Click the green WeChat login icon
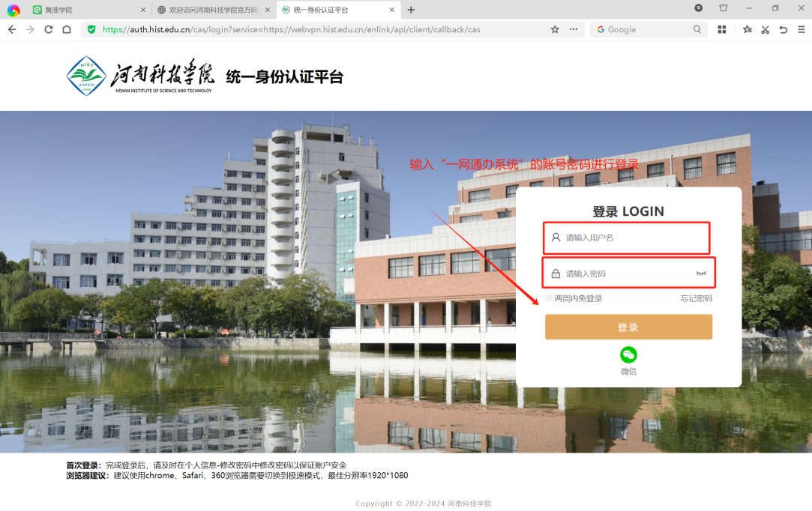 (628, 355)
